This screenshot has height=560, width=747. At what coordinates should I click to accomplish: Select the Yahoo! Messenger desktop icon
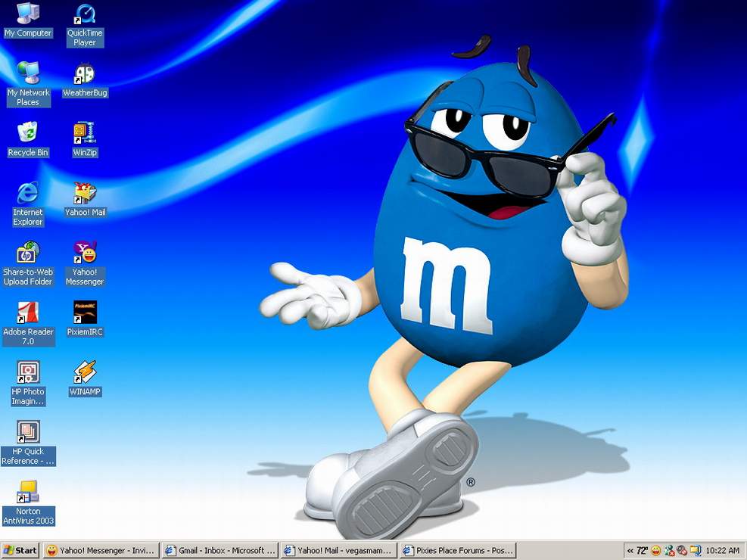85,253
